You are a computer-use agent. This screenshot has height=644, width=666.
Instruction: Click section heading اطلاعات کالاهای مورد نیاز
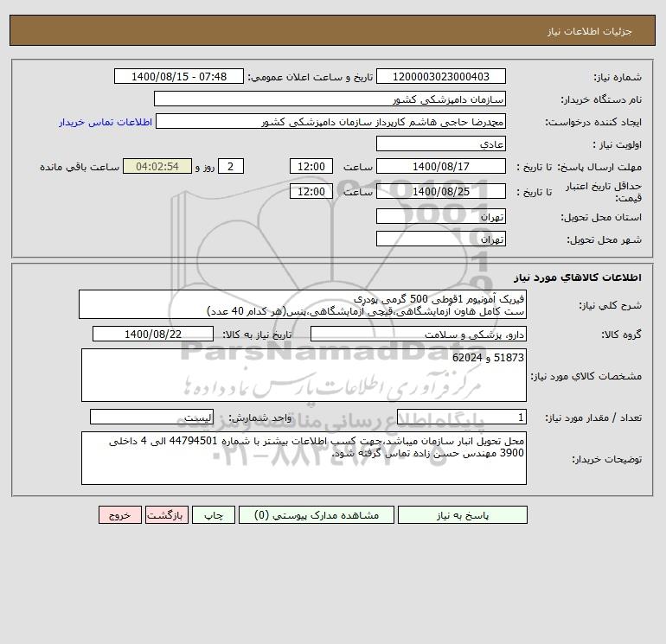pos(578,277)
